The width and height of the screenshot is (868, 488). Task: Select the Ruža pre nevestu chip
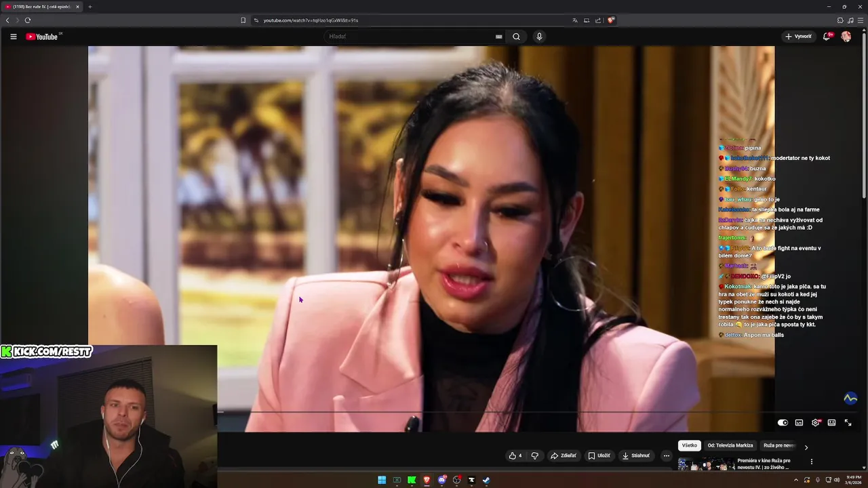tap(779, 445)
